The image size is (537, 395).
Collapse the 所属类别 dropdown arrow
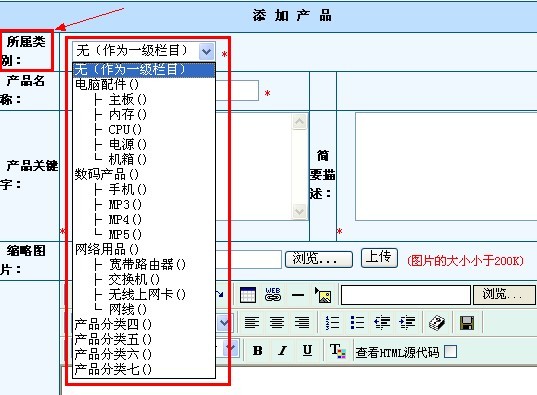click(207, 51)
